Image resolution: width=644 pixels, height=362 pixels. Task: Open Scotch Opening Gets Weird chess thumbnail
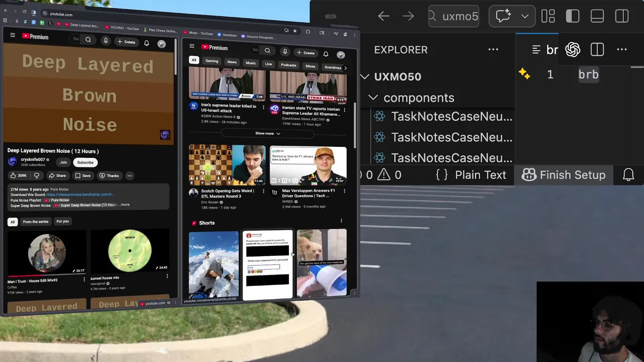pos(227,165)
